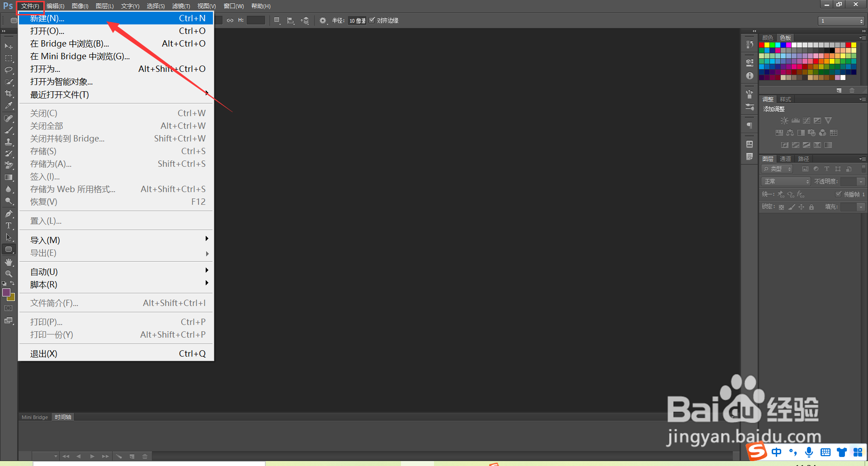Switch to the 颜色 tab
This screenshot has width=868, height=466.
768,38
